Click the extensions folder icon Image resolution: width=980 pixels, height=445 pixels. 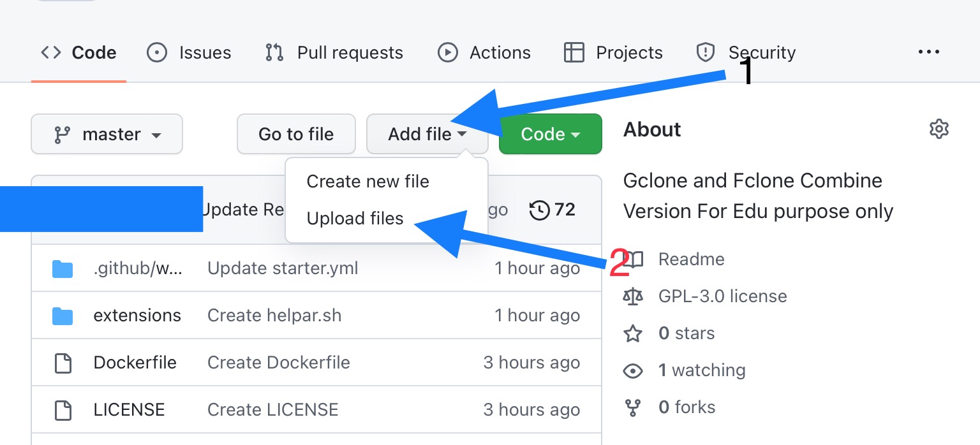[x=63, y=316]
